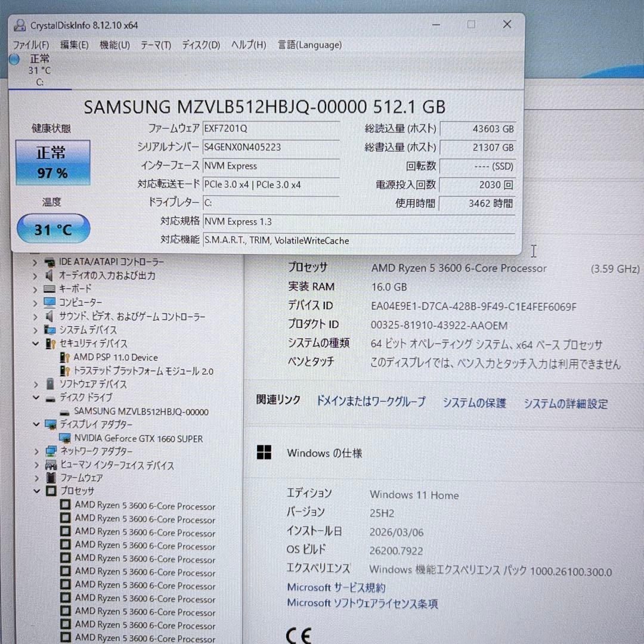
Task: Expand the ソフトウェア デバイス node
Action: pyautogui.click(x=36, y=385)
